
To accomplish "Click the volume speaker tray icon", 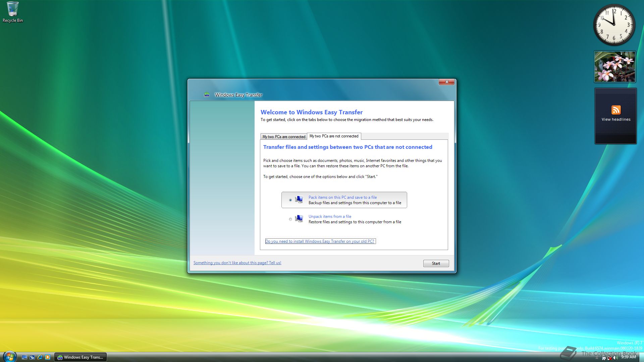I will [x=615, y=358].
